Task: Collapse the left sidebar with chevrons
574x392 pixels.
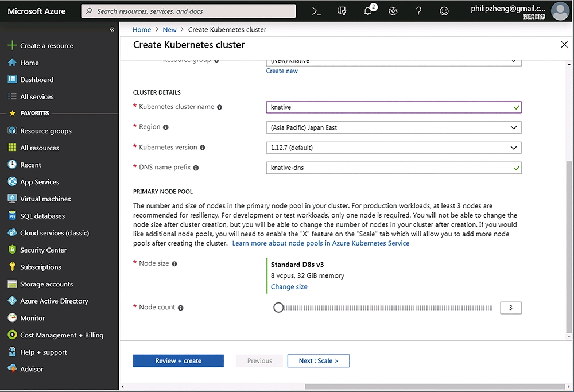Action: tap(112, 29)
